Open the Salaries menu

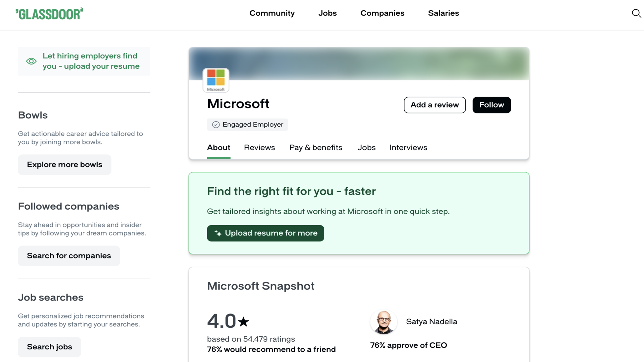pos(443,13)
